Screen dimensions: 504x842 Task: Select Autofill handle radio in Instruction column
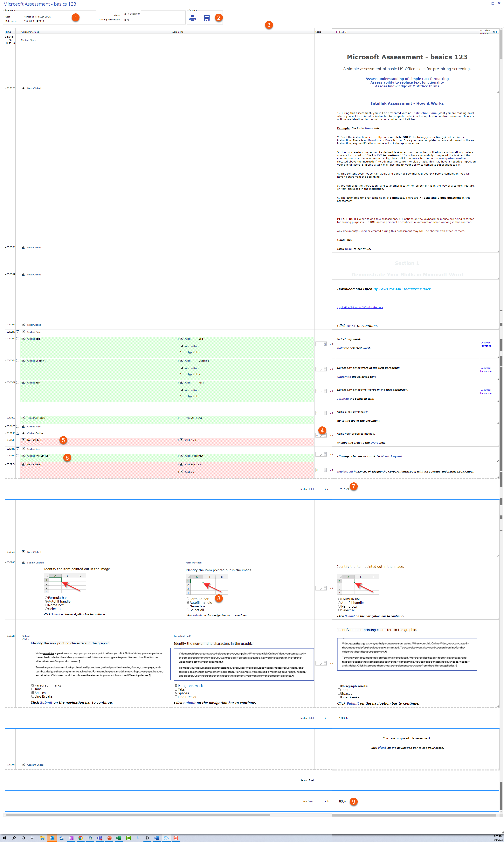tap(339, 603)
